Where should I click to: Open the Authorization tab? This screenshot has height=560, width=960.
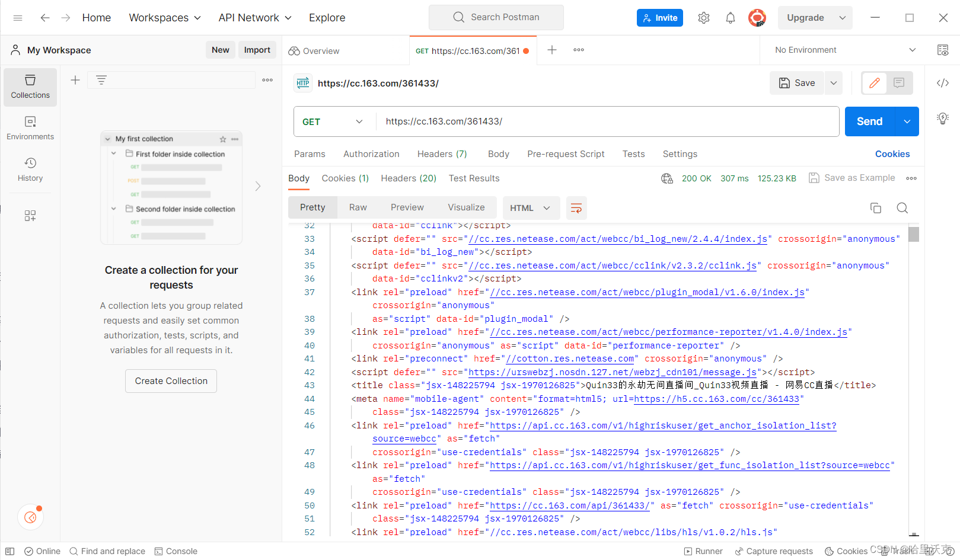(x=371, y=154)
